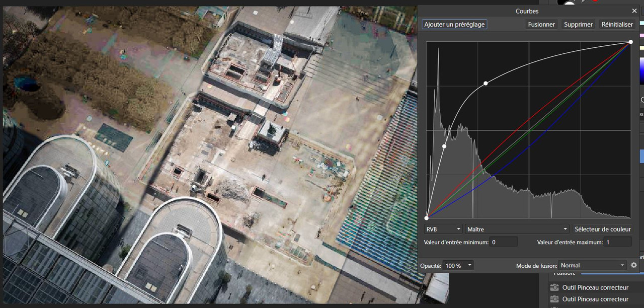Click the blue gradient color picker beside the dialog
Screen dimensions: 644x308
pyautogui.click(x=641, y=71)
